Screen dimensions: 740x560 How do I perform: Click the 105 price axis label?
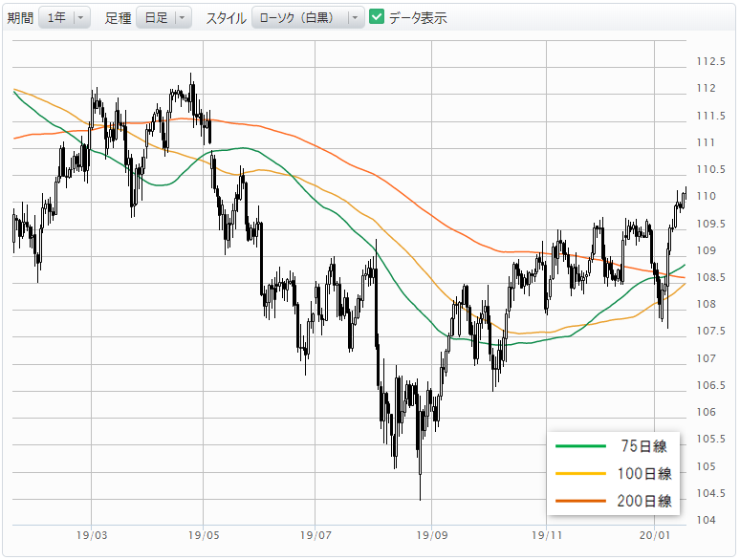point(706,466)
